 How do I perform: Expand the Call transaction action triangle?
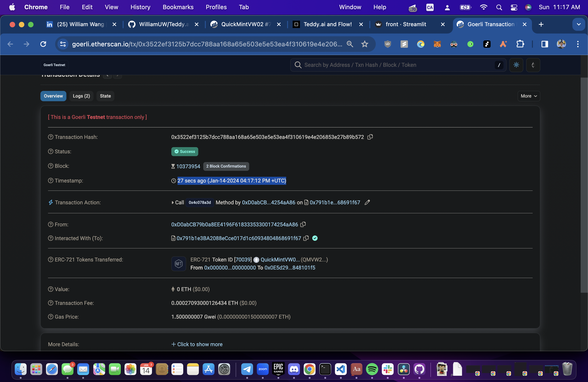172,202
